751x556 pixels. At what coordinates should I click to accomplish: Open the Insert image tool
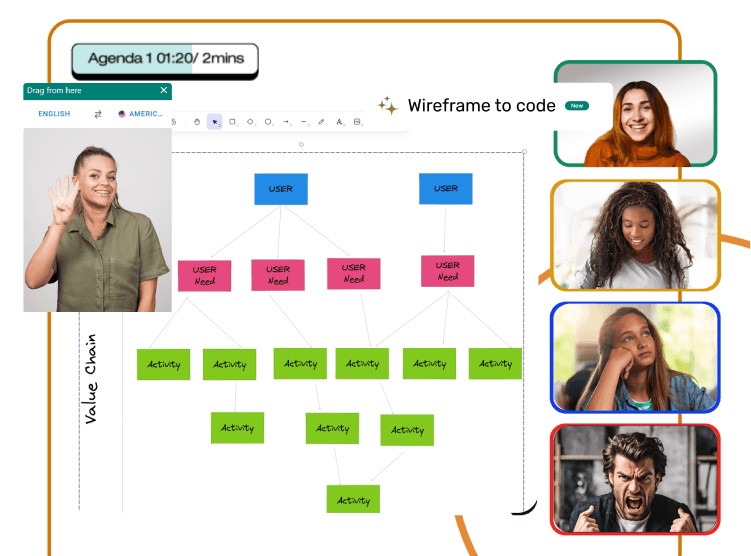[357, 122]
